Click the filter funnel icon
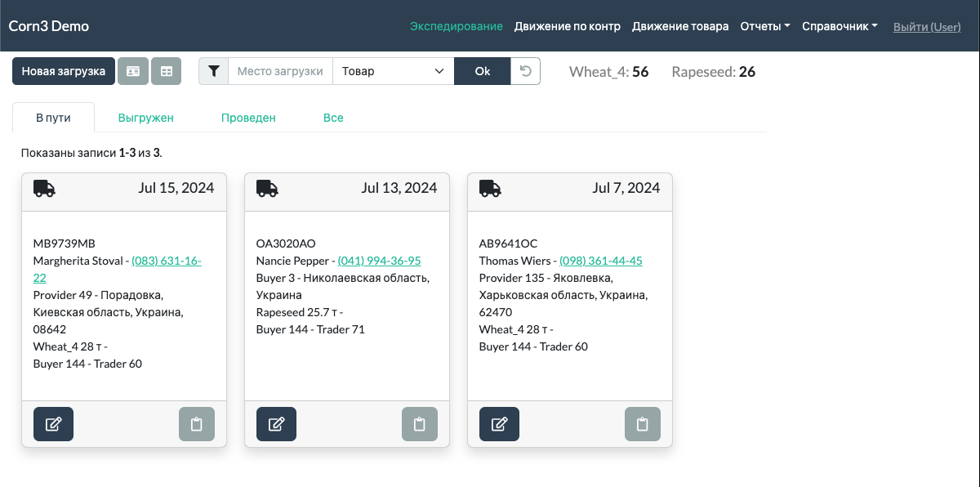Screen dimensions: 980x487 point(213,71)
